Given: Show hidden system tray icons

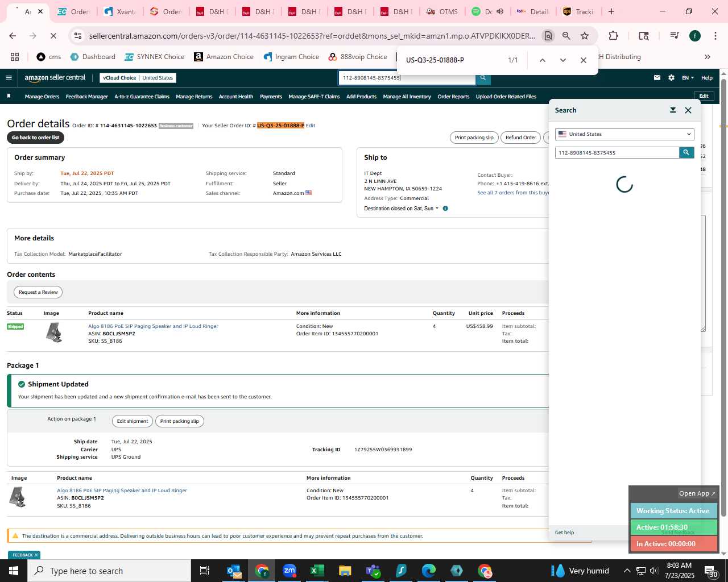Looking at the screenshot, I should coord(627,571).
